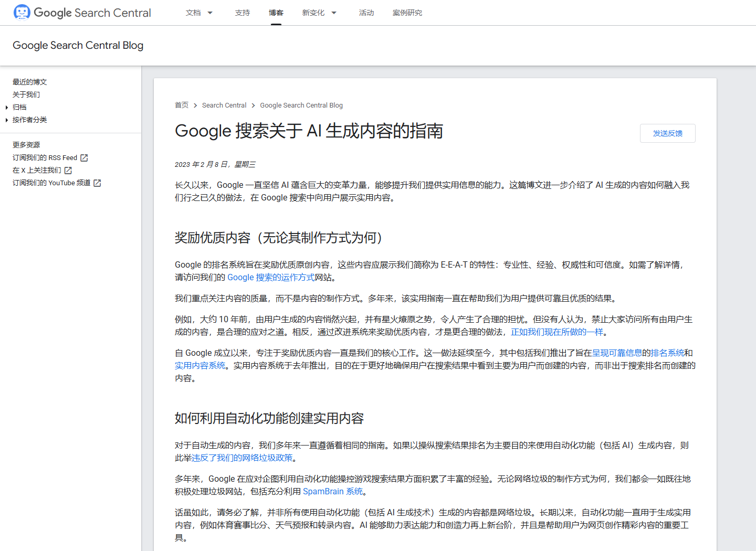
Task: Open the 案例研究 navigation tab
Action: 407,13
